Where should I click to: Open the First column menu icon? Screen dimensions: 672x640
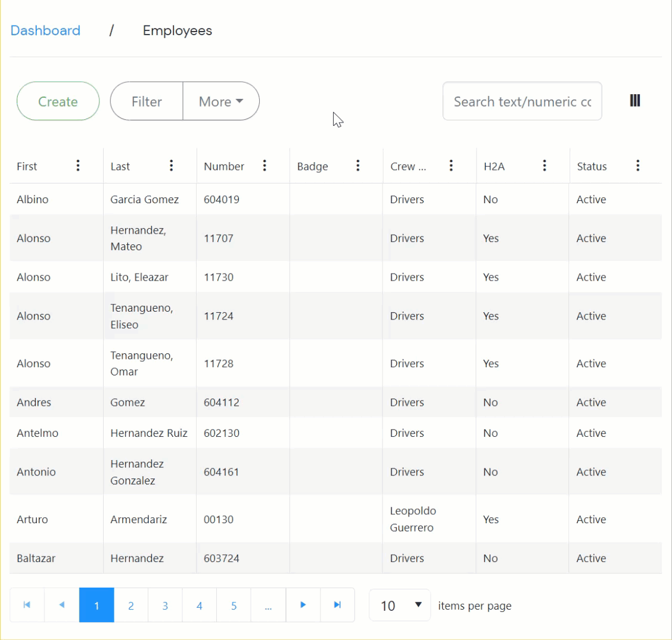click(x=78, y=166)
